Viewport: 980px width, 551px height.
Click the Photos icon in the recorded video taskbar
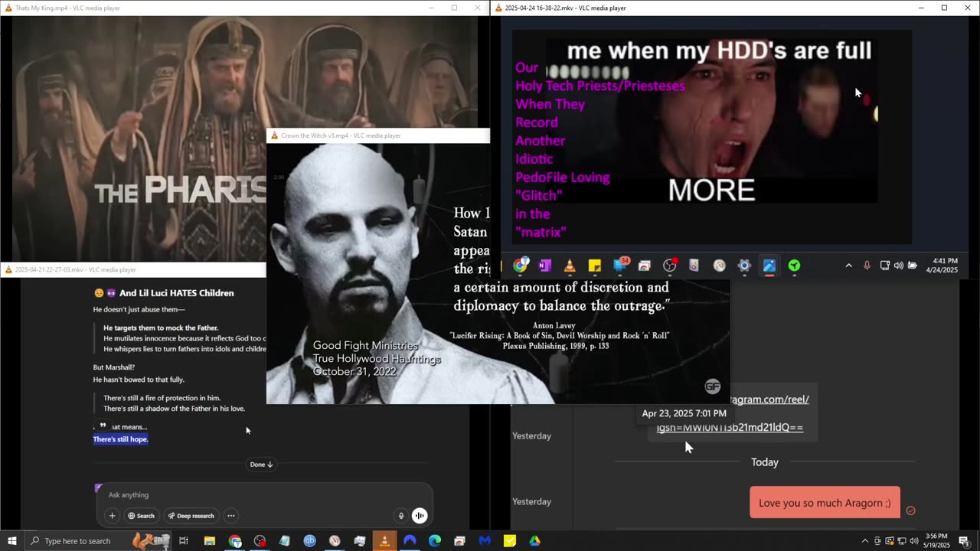769,266
